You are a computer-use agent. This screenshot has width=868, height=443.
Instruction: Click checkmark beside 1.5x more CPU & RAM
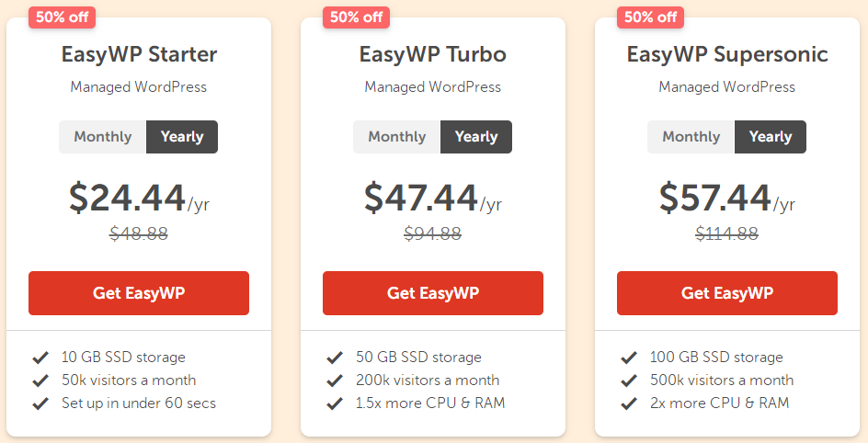(x=335, y=403)
